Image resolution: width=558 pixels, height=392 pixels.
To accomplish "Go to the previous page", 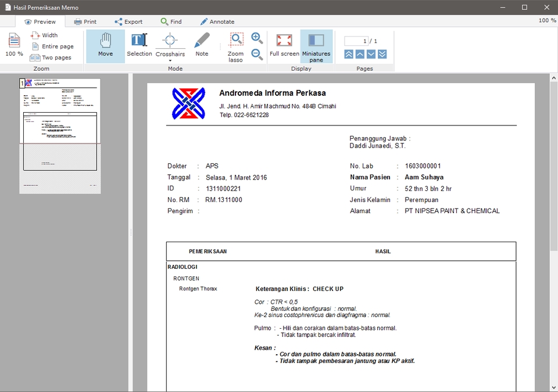I will pos(360,54).
